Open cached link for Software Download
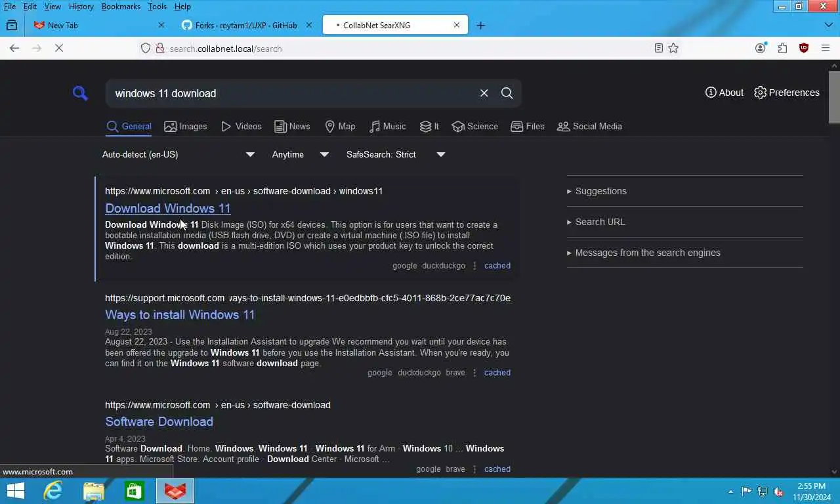Screen dimensions: 840x504 497,469
